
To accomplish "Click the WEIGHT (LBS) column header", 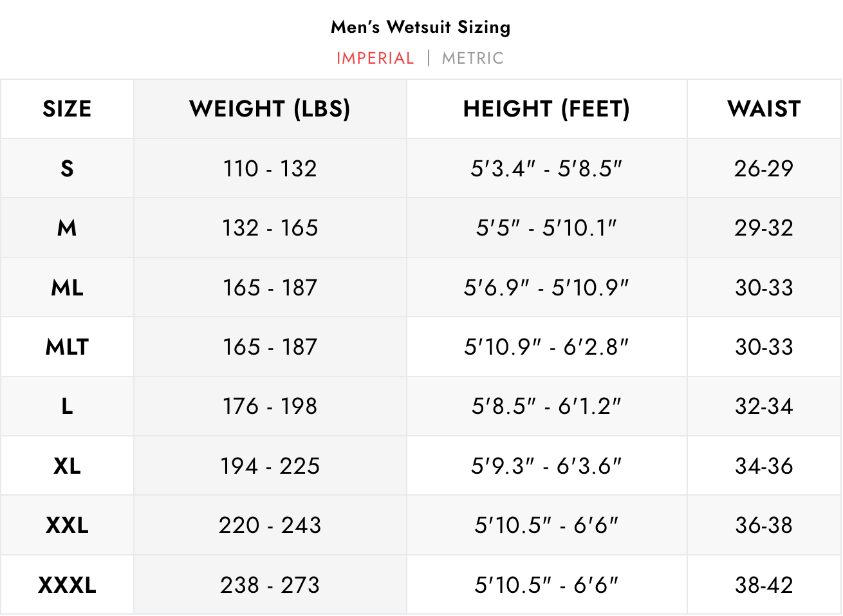I will 270,109.
